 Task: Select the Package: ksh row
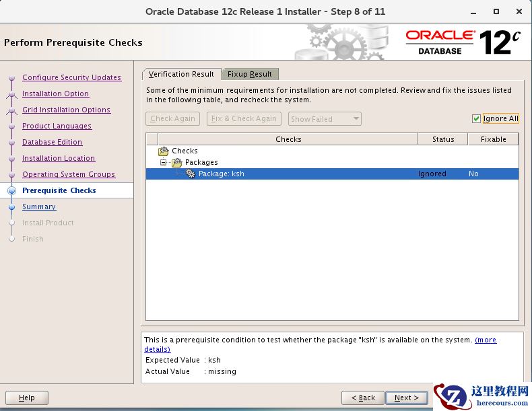[332, 174]
